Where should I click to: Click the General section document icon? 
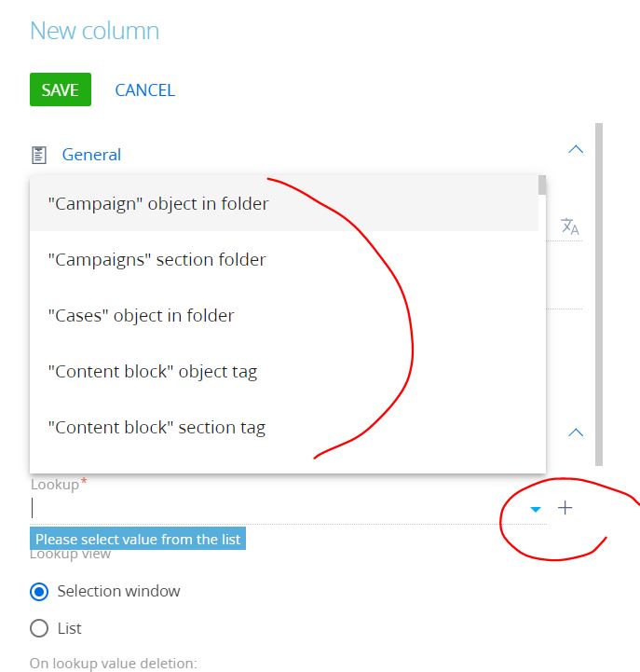pos(39,155)
